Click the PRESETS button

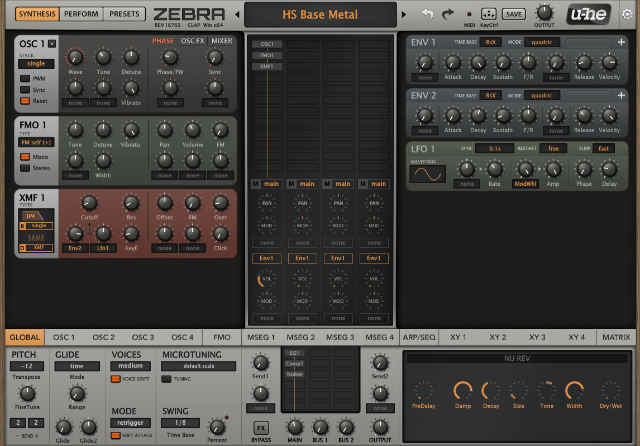(123, 15)
